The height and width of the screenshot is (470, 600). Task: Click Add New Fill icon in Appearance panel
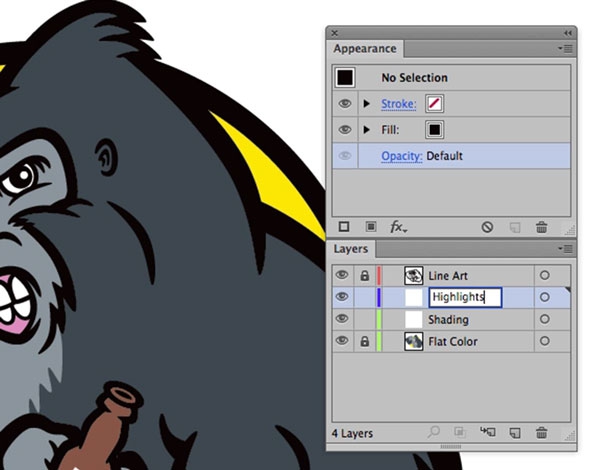tap(370, 227)
